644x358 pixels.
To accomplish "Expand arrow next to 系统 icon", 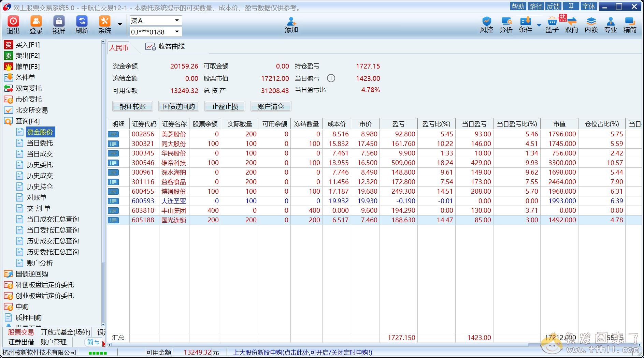I will click(120, 24).
